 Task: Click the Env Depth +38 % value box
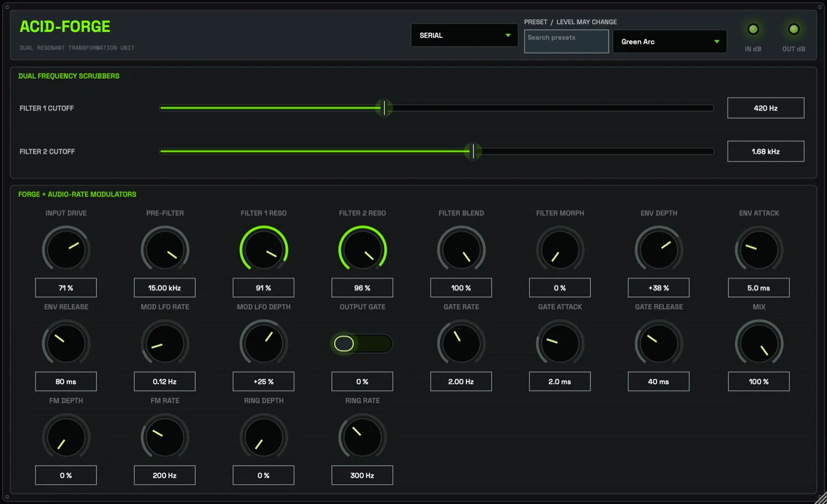(x=659, y=288)
